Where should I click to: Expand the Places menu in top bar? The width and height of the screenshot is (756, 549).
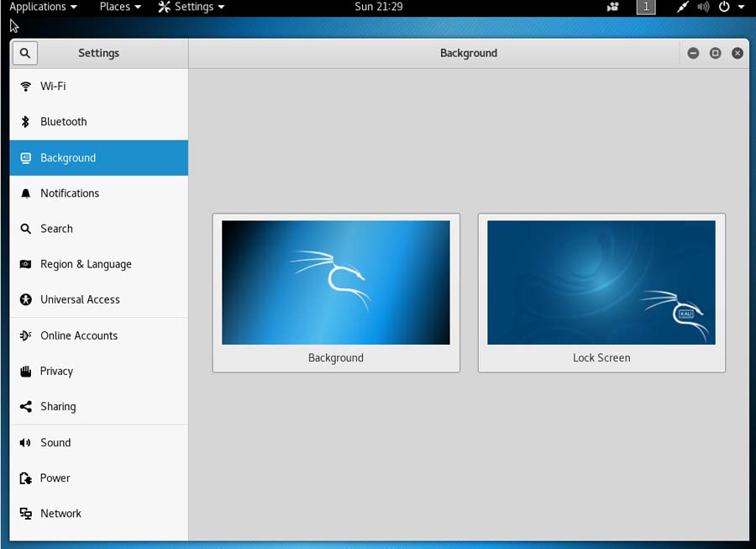pyautogui.click(x=119, y=7)
